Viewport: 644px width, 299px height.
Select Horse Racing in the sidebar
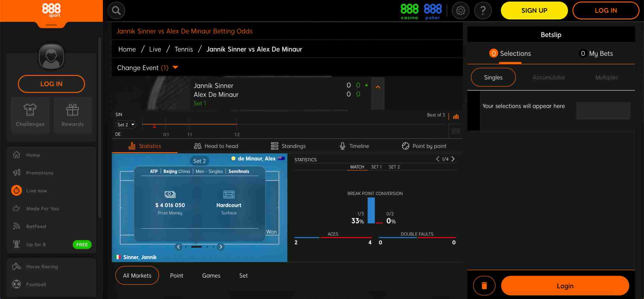click(x=42, y=266)
